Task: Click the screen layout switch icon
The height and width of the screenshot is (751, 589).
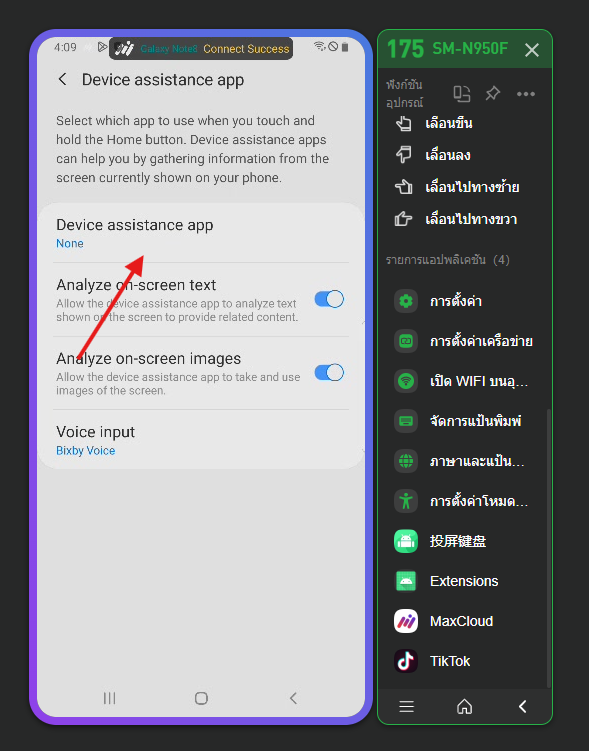Action: tap(462, 93)
